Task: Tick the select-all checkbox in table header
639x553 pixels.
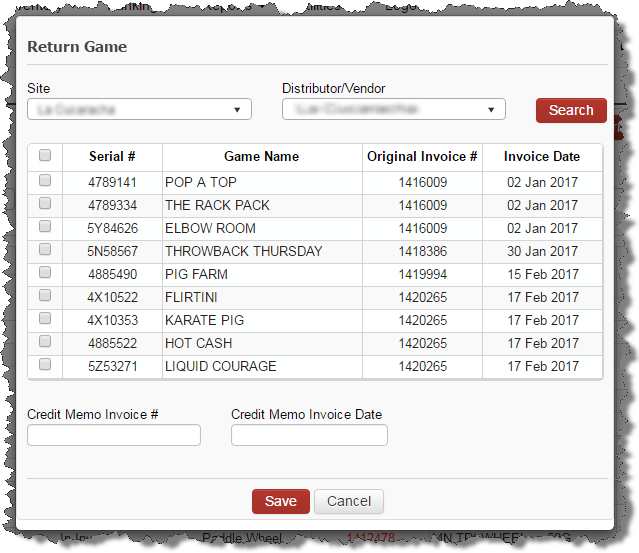Action: click(x=45, y=155)
